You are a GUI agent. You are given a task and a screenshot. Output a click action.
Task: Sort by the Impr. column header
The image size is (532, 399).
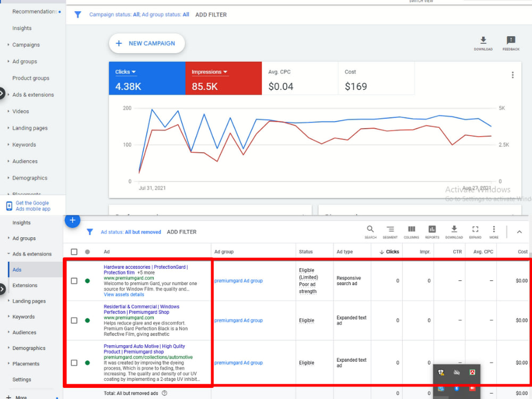point(425,252)
